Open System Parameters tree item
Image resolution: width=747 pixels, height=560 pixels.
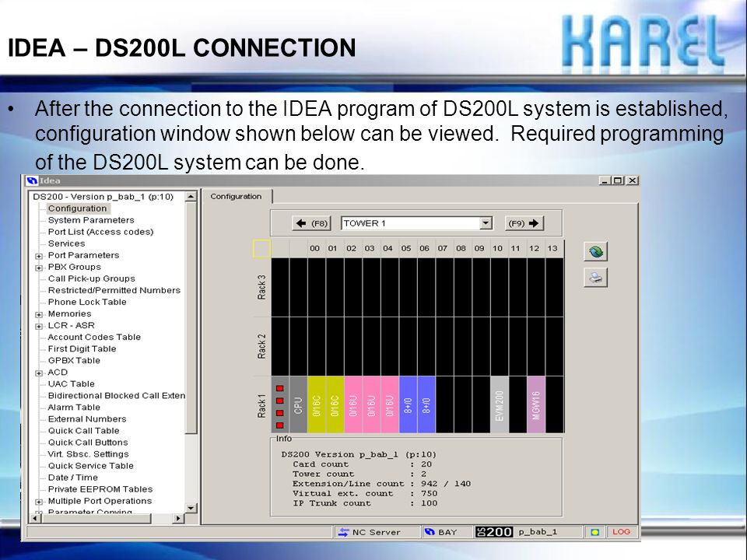91,220
